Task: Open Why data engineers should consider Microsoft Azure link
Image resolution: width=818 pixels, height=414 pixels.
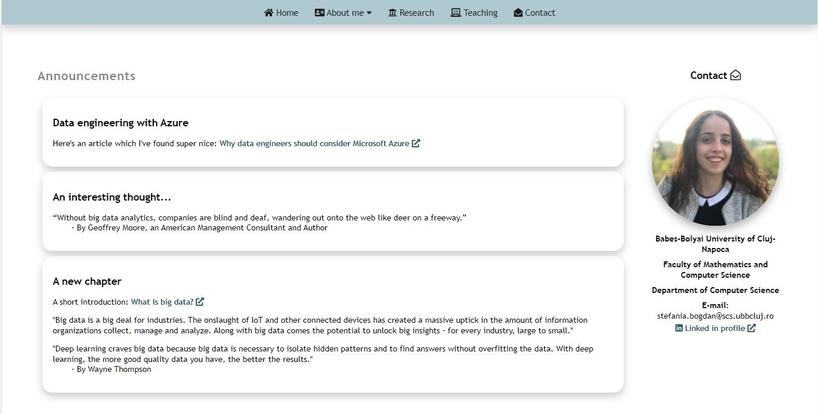Action: coord(314,143)
